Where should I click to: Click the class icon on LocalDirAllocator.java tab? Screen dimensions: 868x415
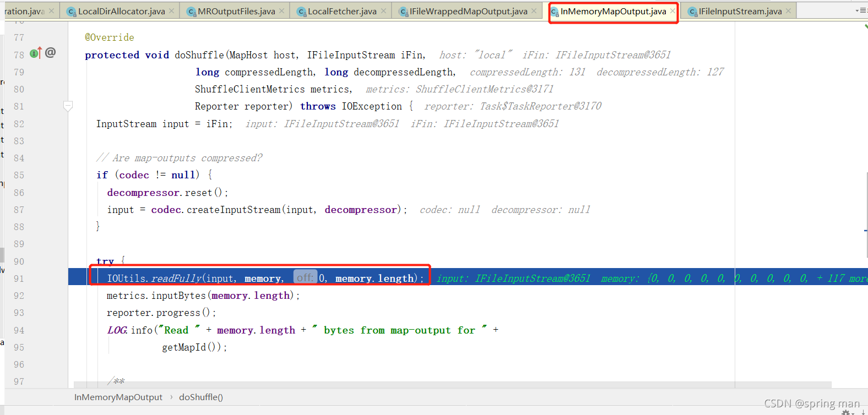pos(71,12)
